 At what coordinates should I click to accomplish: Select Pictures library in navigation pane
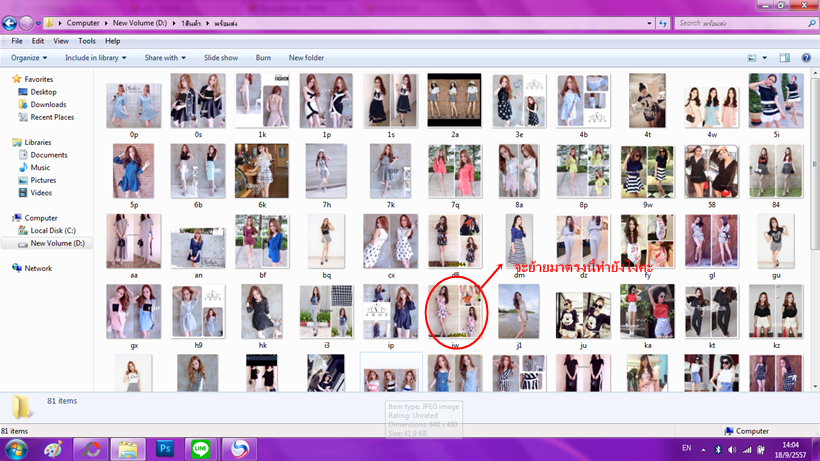click(x=43, y=180)
